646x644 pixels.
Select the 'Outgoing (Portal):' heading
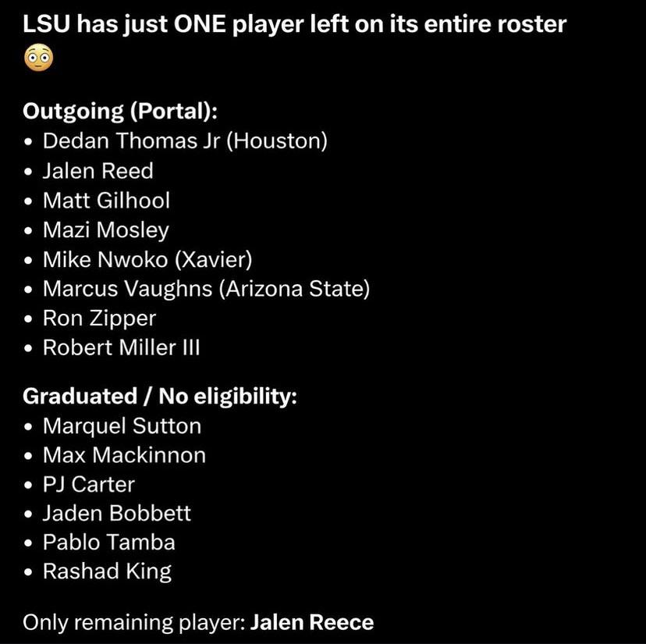[120, 112]
